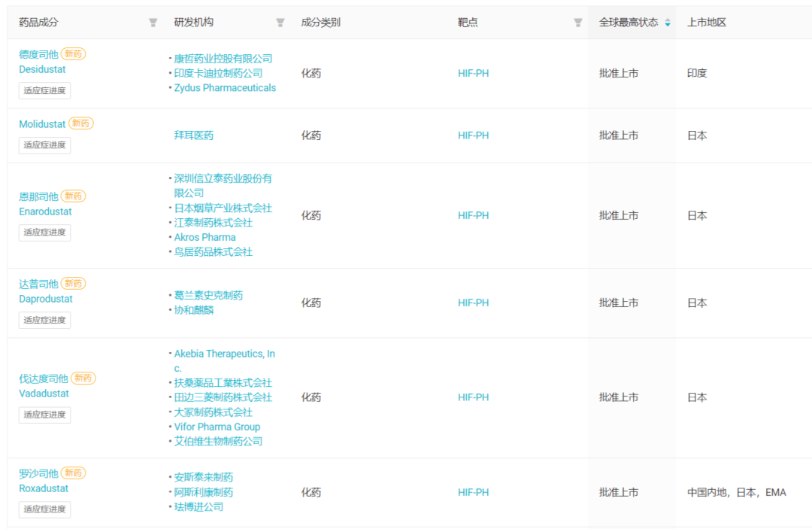Open the Roxadustat name link
This screenshot has height=529, width=812.
click(x=44, y=488)
